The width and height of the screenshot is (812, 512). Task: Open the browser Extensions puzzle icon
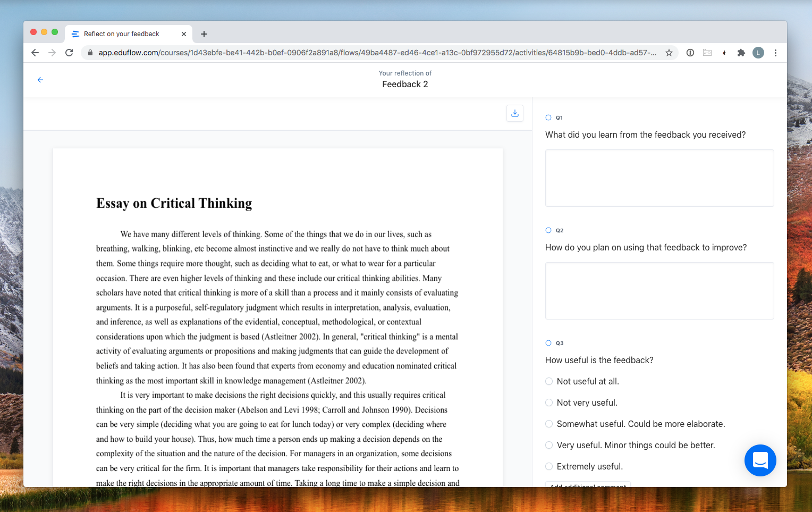coord(741,53)
